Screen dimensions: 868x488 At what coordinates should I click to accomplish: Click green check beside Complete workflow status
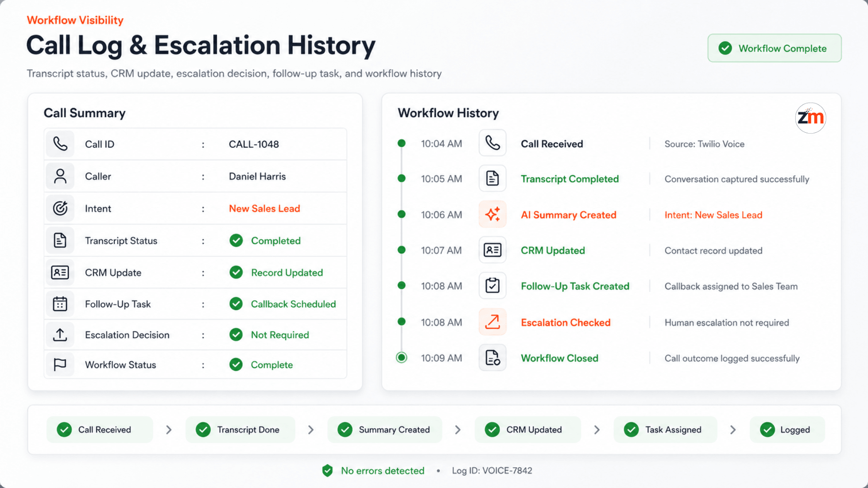click(x=236, y=365)
